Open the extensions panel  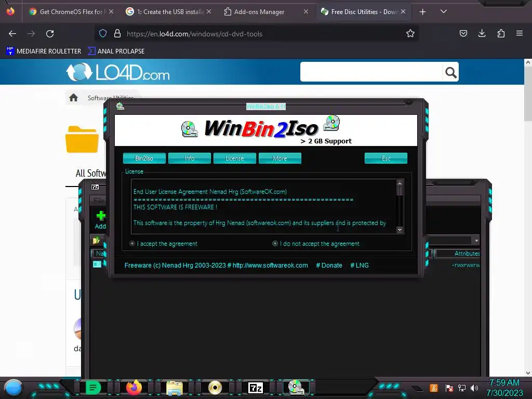point(501,33)
